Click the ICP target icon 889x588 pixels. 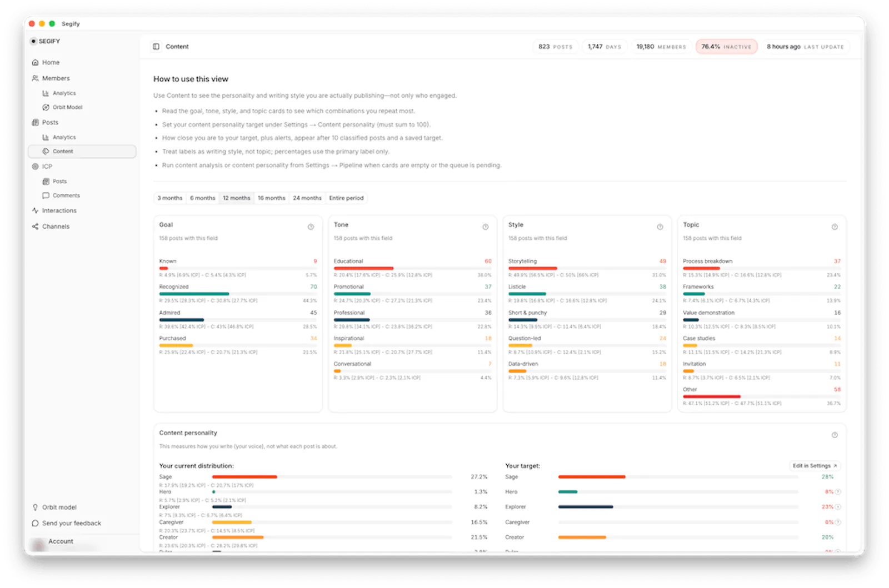tap(36, 167)
